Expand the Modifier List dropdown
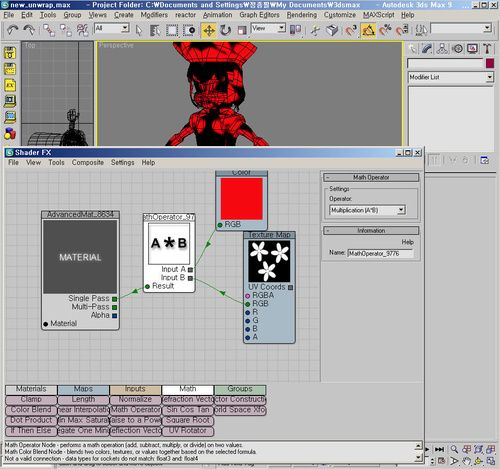Viewport: 500px width, 469px height. [x=450, y=77]
